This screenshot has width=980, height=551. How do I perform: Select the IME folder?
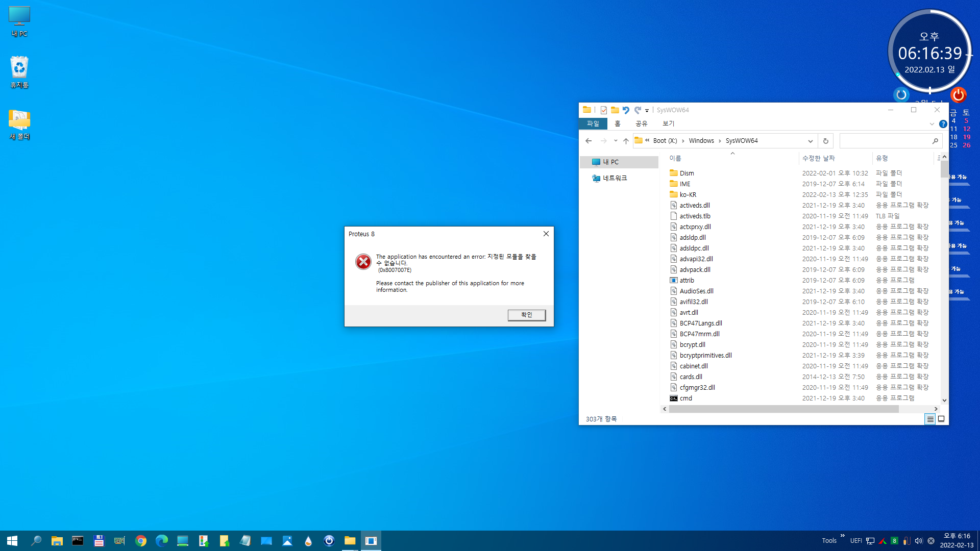tap(684, 184)
